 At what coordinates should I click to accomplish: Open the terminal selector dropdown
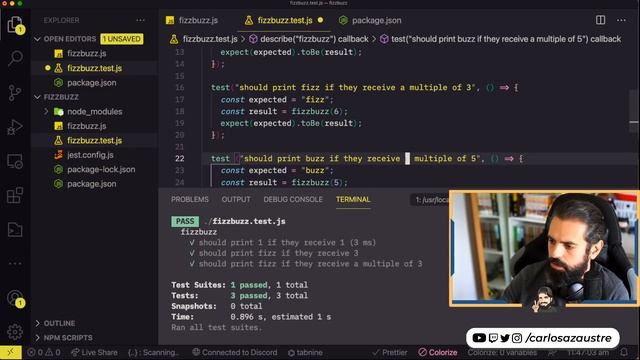click(x=430, y=200)
